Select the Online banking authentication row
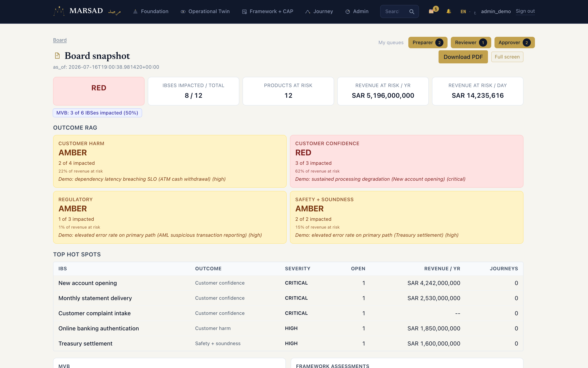 [x=288, y=328]
